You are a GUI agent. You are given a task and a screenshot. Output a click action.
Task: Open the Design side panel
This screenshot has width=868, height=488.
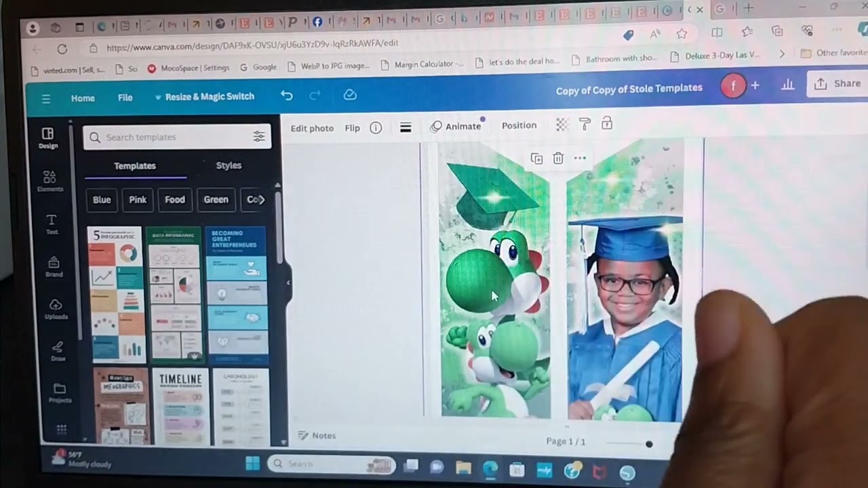click(x=48, y=138)
